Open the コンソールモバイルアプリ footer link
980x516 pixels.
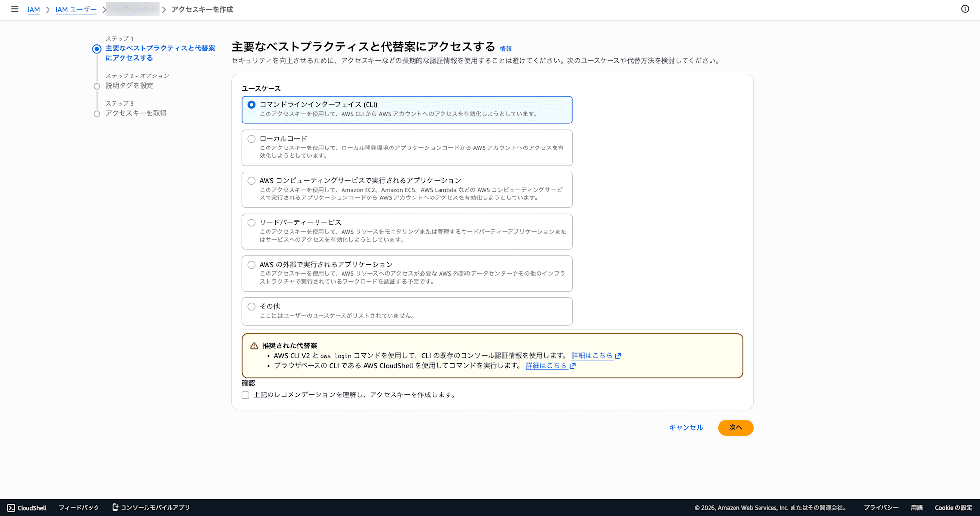151,508
